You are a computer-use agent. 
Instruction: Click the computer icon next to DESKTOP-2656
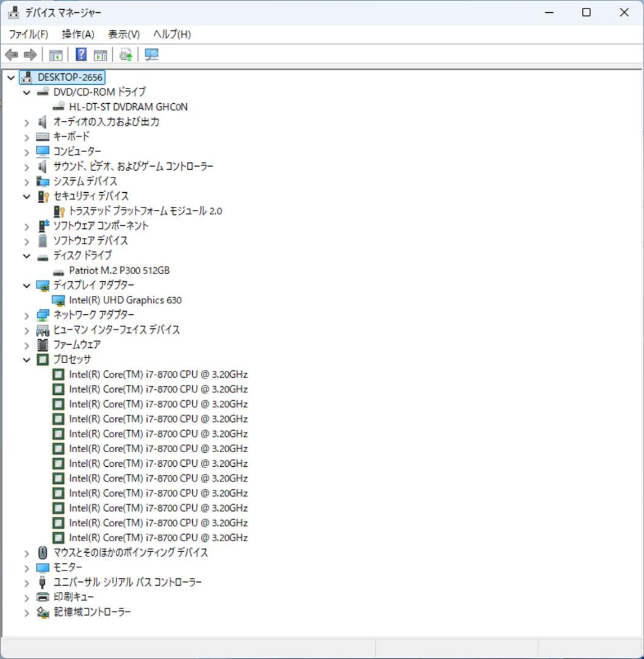[x=26, y=77]
